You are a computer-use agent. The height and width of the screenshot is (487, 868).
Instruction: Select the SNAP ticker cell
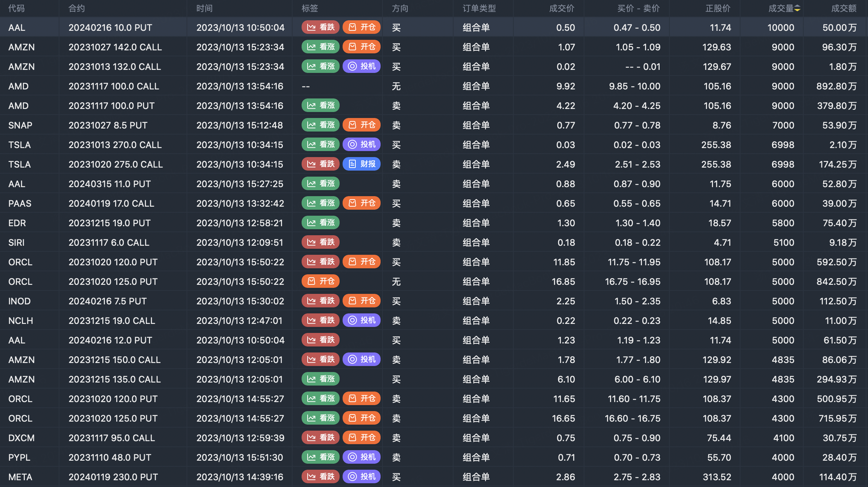[20, 125]
